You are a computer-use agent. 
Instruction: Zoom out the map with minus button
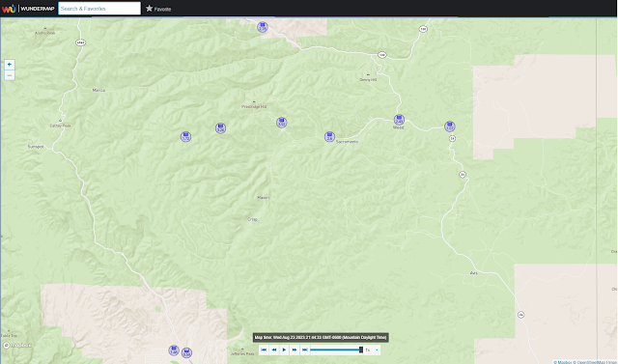(10, 75)
